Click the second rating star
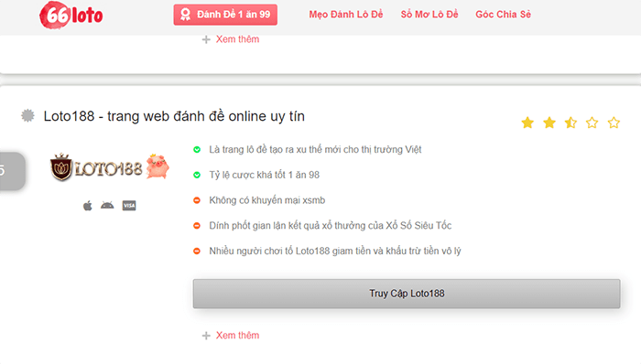 [549, 123]
